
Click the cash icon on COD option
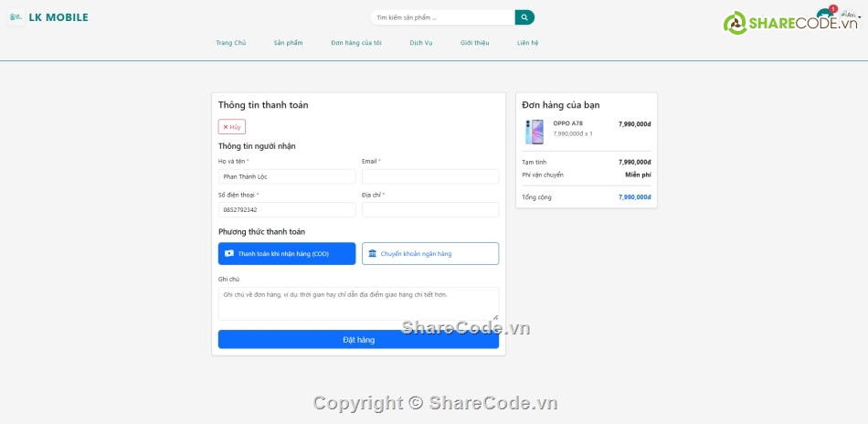click(x=229, y=253)
